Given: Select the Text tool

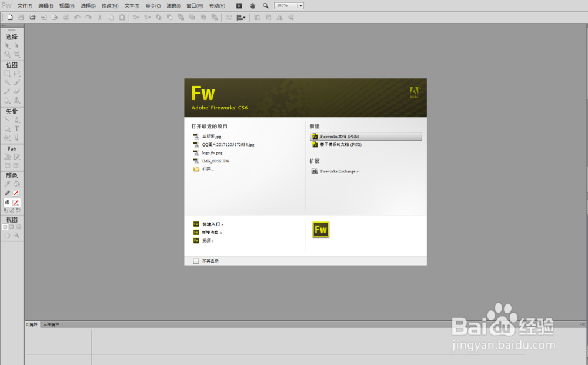Looking at the screenshot, I should click(16, 128).
